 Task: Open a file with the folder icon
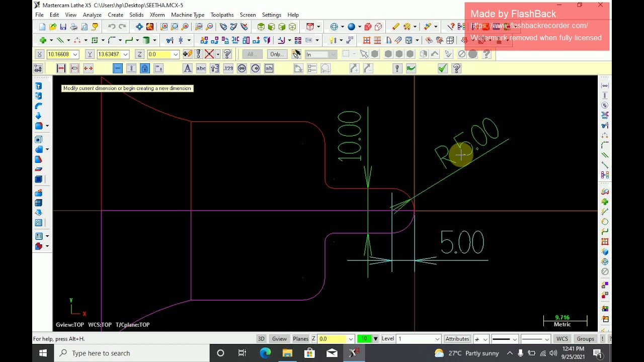(53, 27)
